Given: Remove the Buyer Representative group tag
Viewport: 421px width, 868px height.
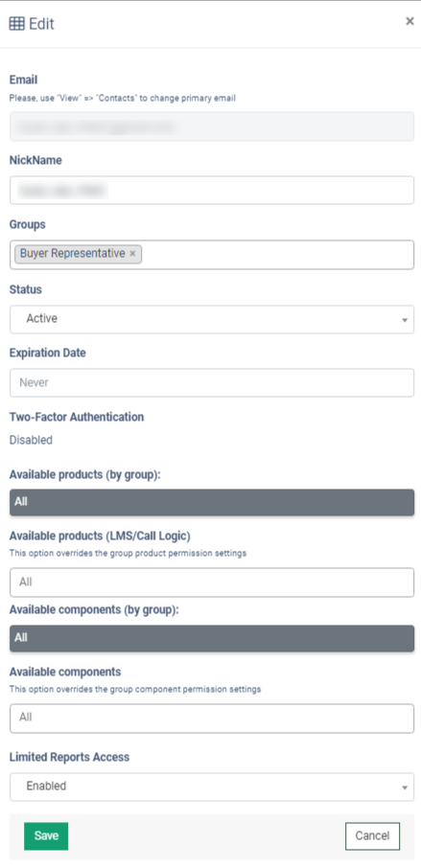Looking at the screenshot, I should click(x=132, y=254).
